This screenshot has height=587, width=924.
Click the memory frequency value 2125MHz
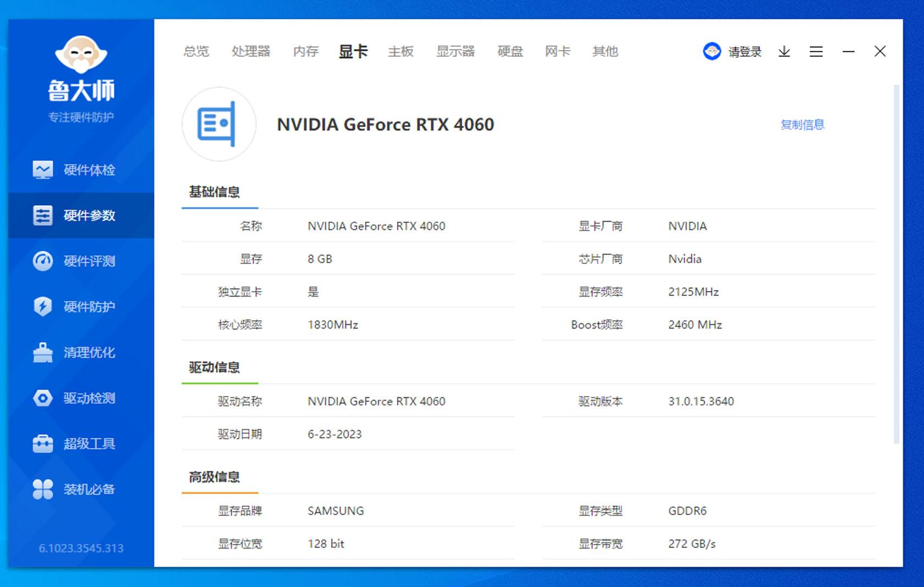pyautogui.click(x=694, y=292)
